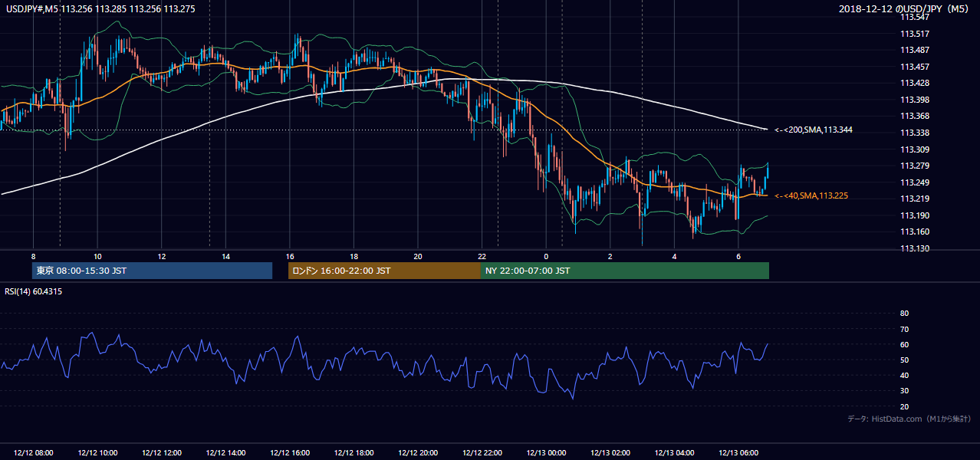Click hour tick 12 under price chart
Viewport: 980px width, 460px height.
point(162,255)
